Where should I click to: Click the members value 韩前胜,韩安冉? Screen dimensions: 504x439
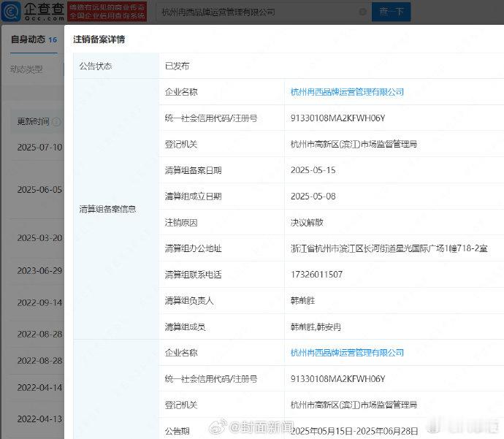pos(316,327)
